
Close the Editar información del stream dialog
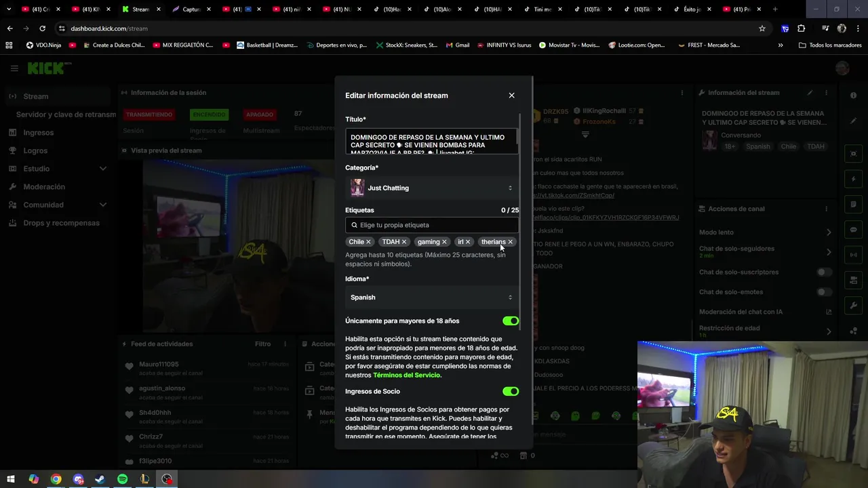click(511, 96)
